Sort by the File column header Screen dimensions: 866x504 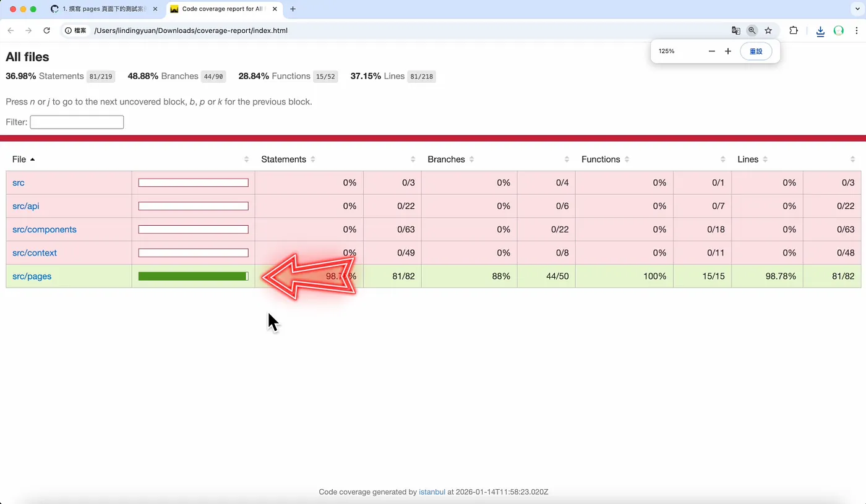pyautogui.click(x=24, y=159)
